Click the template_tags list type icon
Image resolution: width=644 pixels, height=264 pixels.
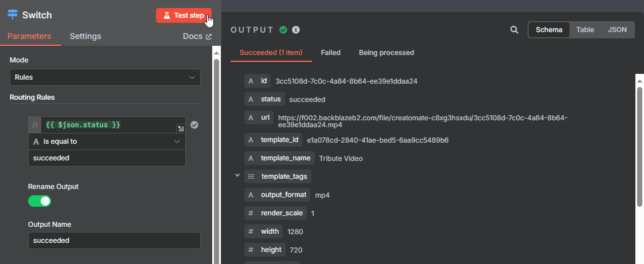pyautogui.click(x=251, y=177)
